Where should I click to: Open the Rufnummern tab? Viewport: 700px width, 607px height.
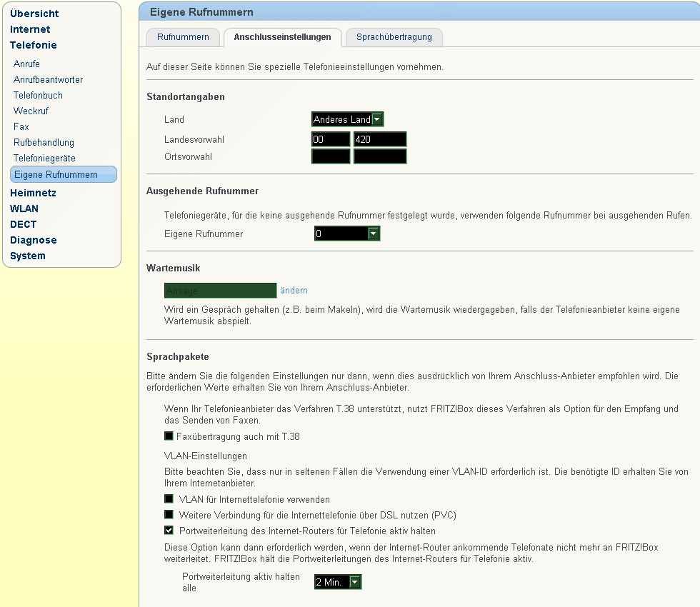click(183, 37)
